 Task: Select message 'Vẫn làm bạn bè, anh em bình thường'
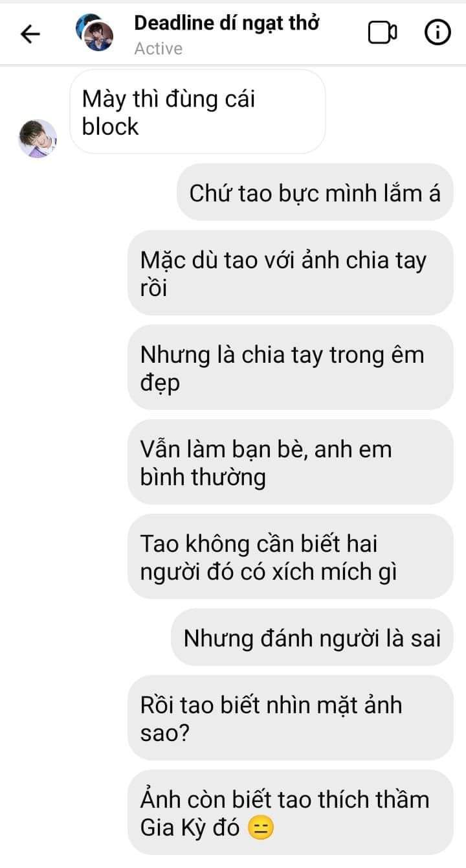coord(291,462)
